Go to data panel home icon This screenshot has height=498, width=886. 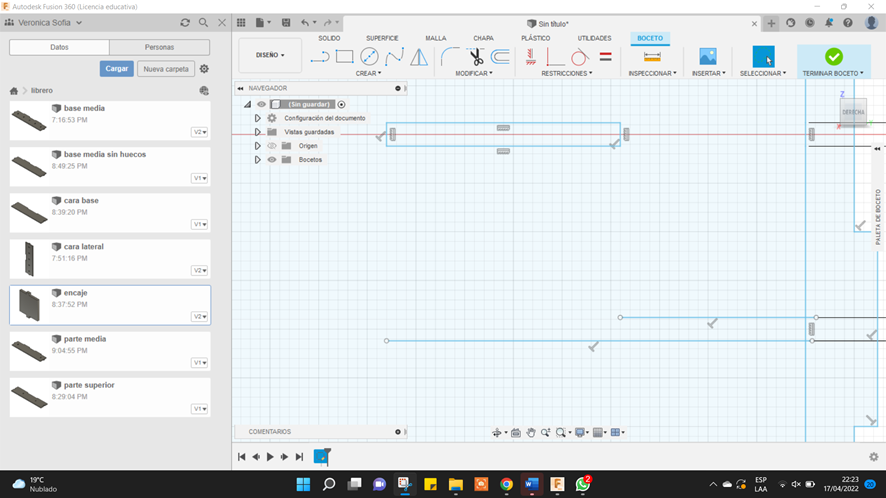coord(14,90)
